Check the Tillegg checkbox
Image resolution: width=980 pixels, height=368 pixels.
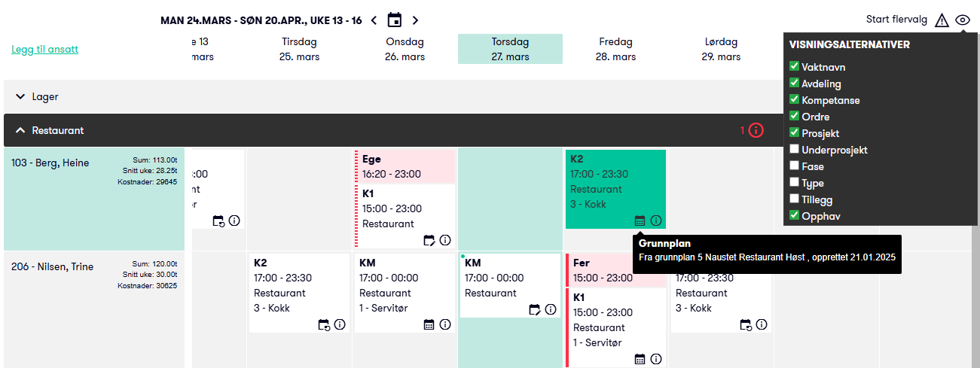tap(794, 199)
